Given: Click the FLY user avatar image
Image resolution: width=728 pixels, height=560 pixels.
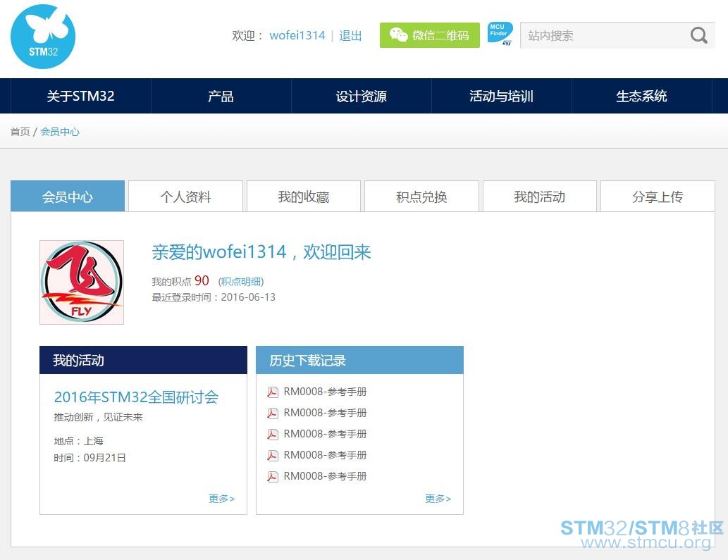Looking at the screenshot, I should tap(82, 282).
